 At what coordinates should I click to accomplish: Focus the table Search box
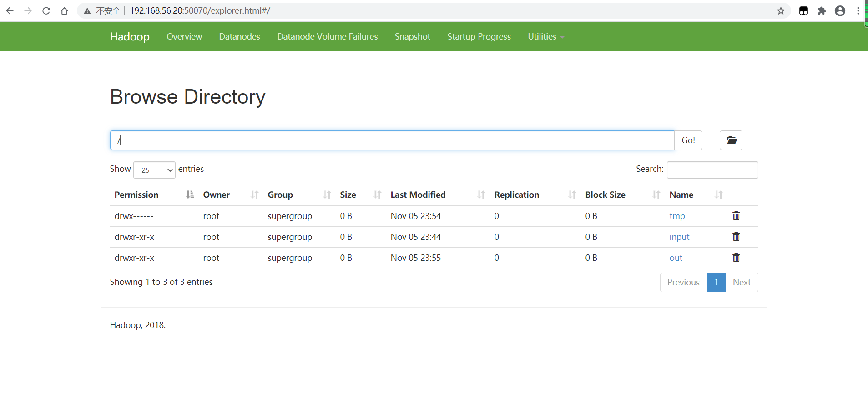712,170
